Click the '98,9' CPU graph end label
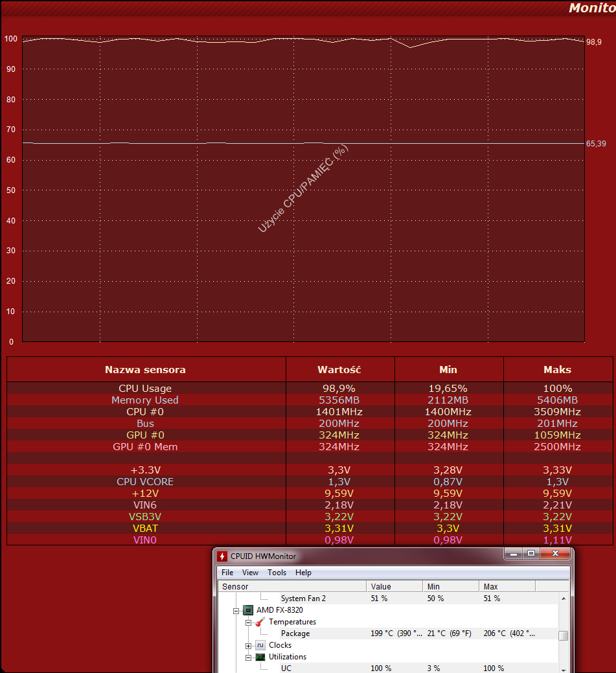The height and width of the screenshot is (673, 616). point(594,42)
